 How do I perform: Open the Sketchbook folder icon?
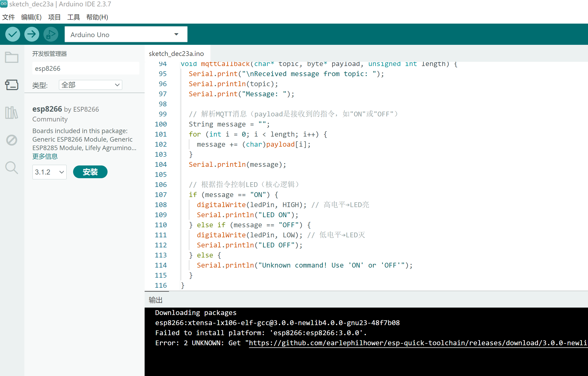pyautogui.click(x=12, y=57)
